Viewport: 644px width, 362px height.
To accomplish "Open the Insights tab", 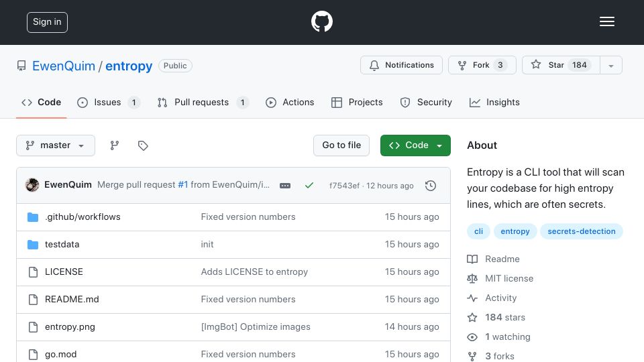I will coord(494,102).
